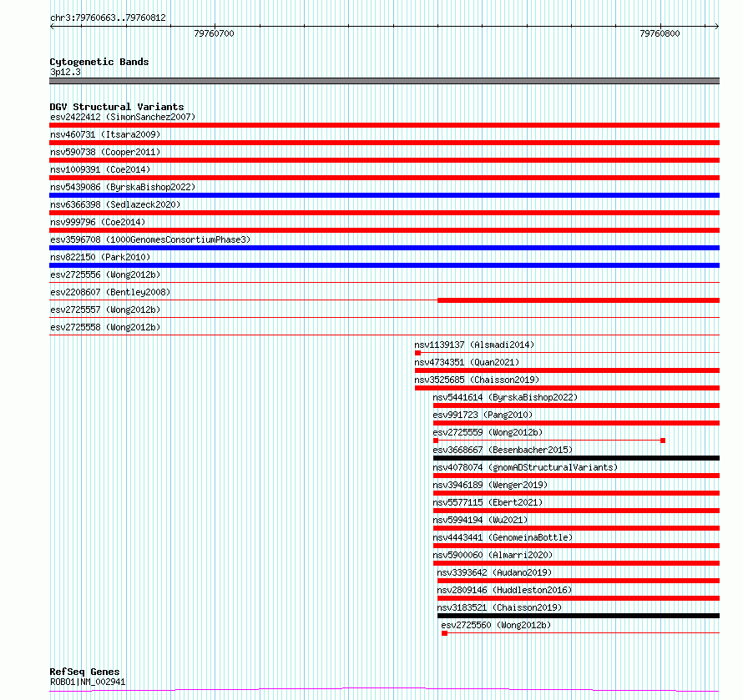Select the nsv460731 (Itsara2009) variant label
The height and width of the screenshot is (700, 743).
[x=105, y=134]
